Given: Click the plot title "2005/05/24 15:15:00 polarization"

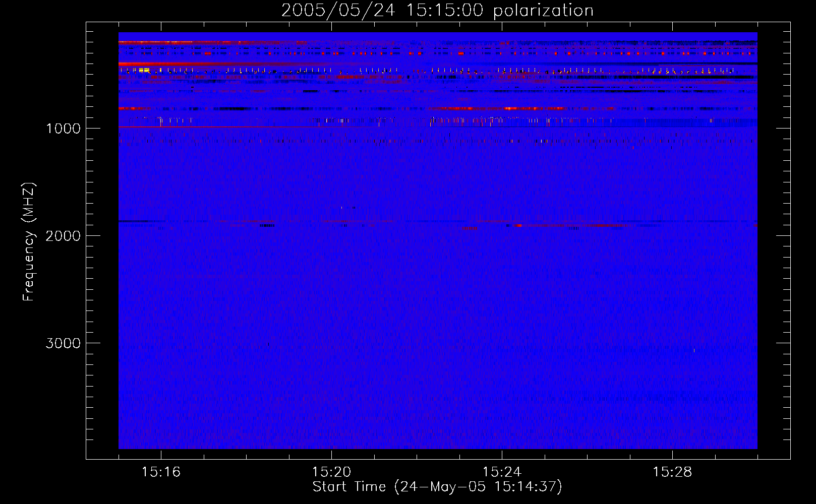Looking at the screenshot, I should click(x=437, y=11).
